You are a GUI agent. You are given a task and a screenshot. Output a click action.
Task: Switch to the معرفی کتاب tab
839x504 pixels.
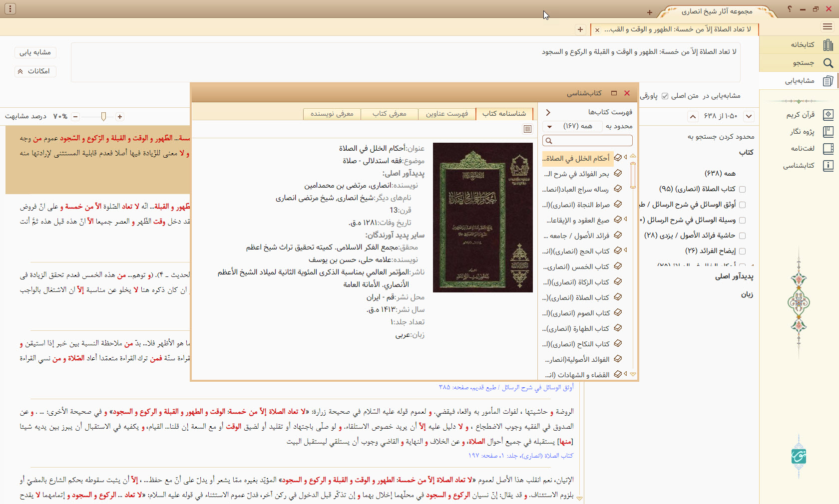pyautogui.click(x=390, y=114)
